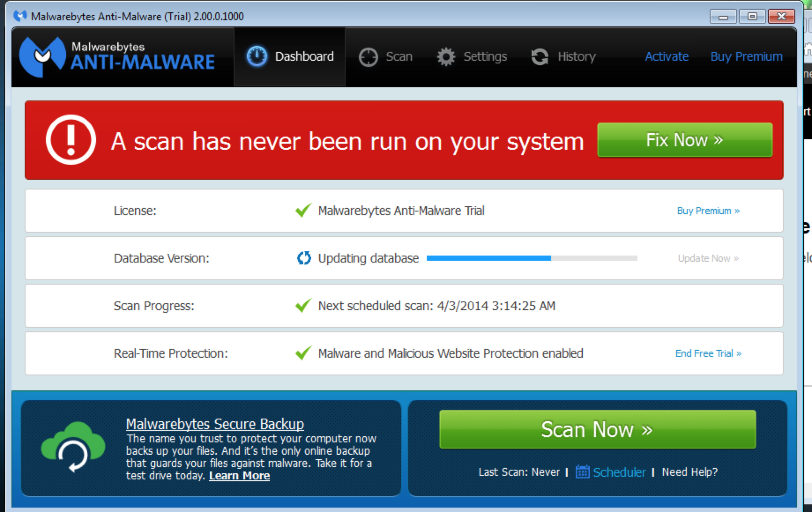Click the Scan Progress green checkmark
The width and height of the screenshot is (812, 512).
point(303,305)
